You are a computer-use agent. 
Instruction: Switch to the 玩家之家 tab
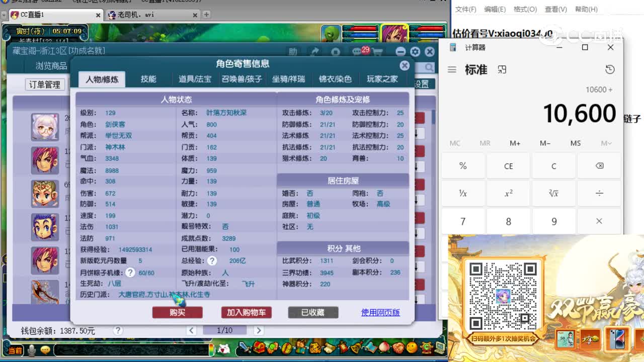382,79
